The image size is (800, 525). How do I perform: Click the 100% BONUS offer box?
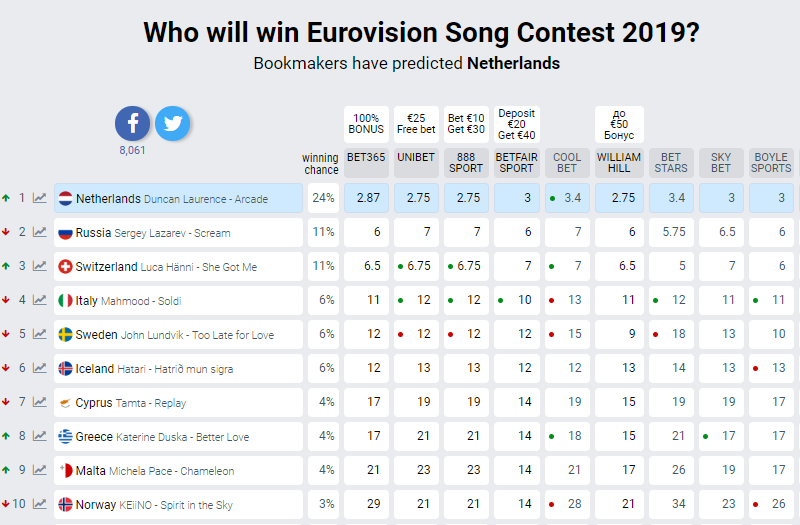366,124
